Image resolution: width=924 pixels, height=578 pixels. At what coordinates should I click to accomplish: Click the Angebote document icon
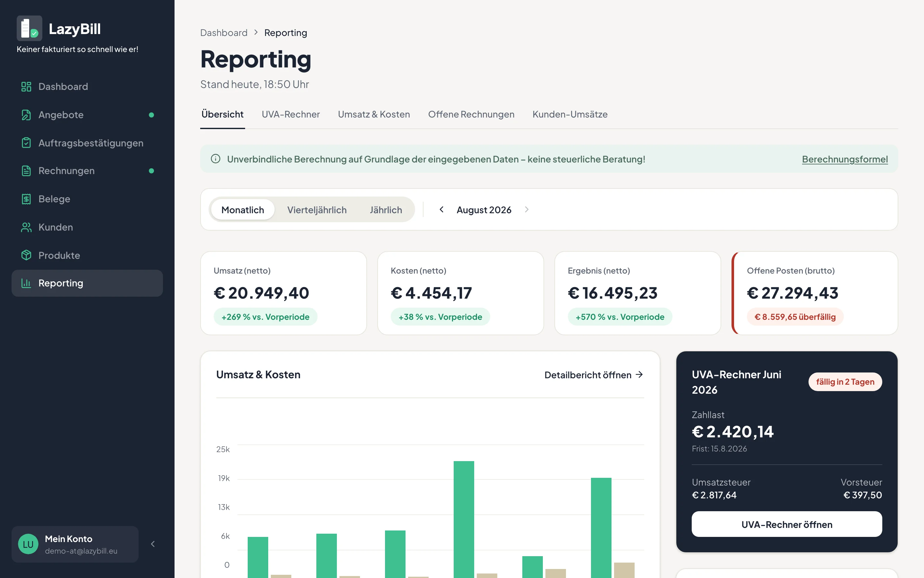[26, 115]
